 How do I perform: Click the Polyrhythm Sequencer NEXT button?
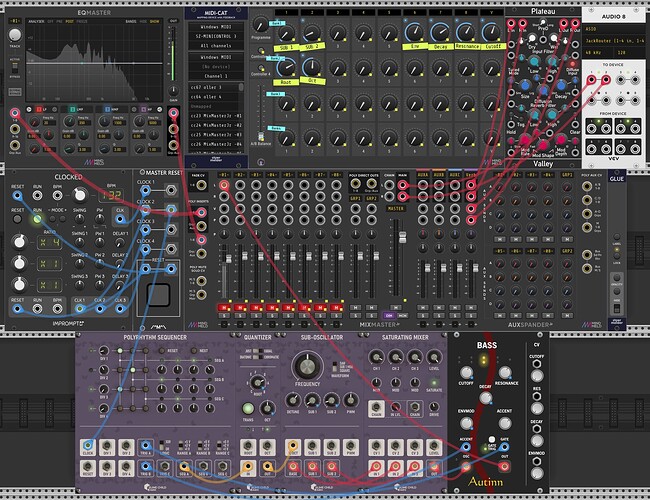point(194,351)
